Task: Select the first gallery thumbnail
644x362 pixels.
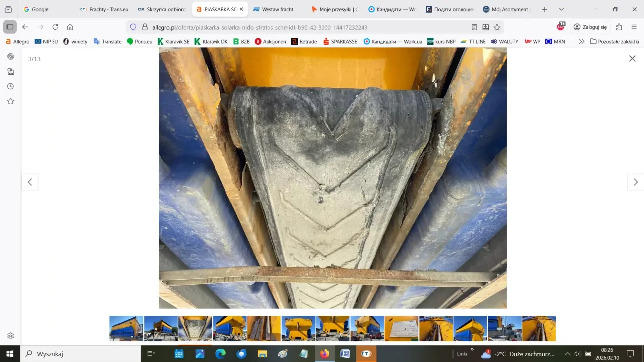Action: pos(126,329)
